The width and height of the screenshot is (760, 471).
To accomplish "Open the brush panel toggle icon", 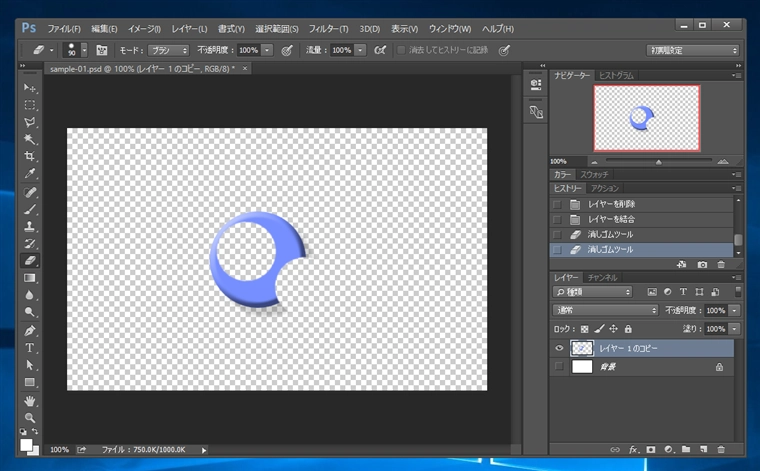I will tap(101, 50).
